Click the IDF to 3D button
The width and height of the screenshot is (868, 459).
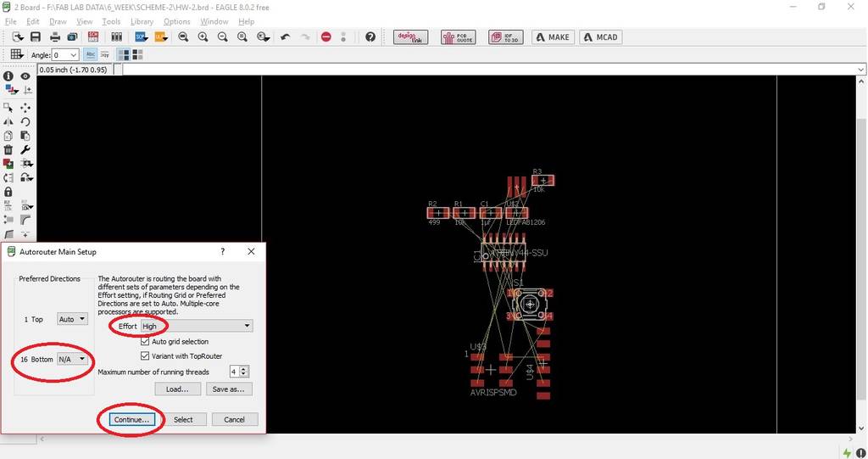(506, 37)
